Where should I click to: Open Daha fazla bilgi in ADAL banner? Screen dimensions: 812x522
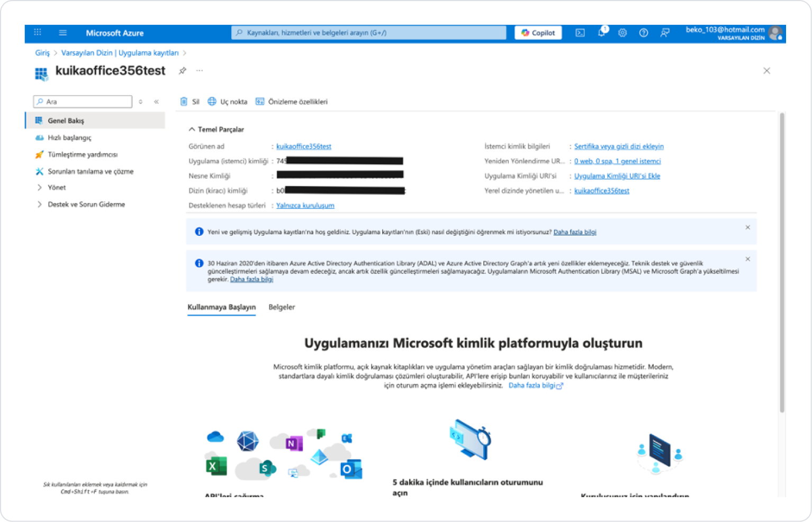(x=251, y=279)
